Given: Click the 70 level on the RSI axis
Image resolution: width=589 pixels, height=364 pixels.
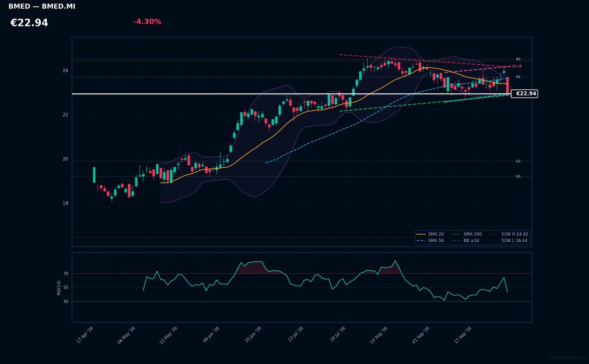Looking at the screenshot, I should click(66, 273).
